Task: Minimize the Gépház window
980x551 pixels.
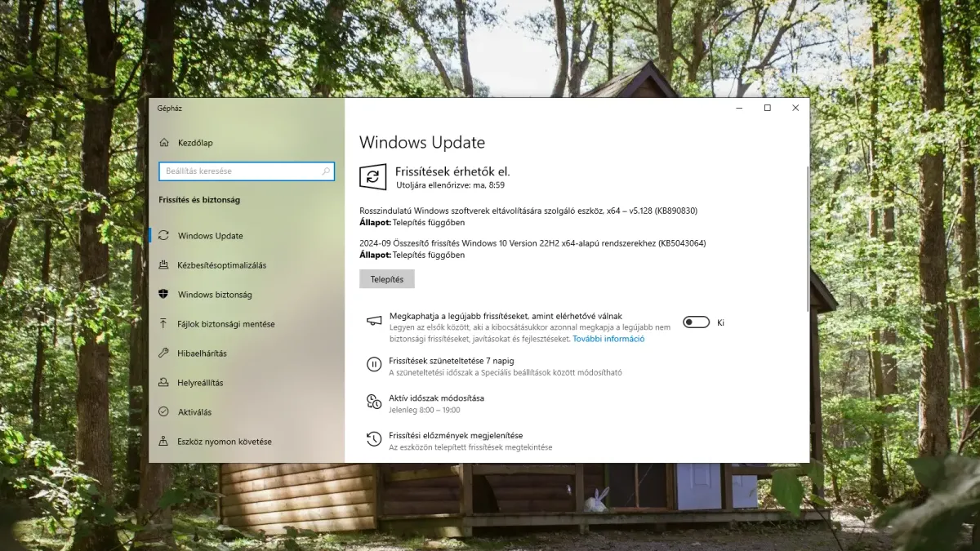Action: coord(739,108)
